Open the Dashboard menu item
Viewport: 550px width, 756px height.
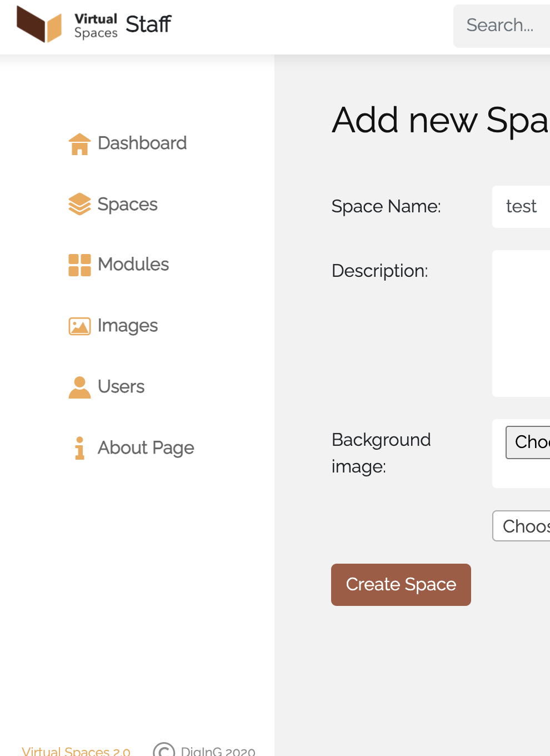coord(142,143)
